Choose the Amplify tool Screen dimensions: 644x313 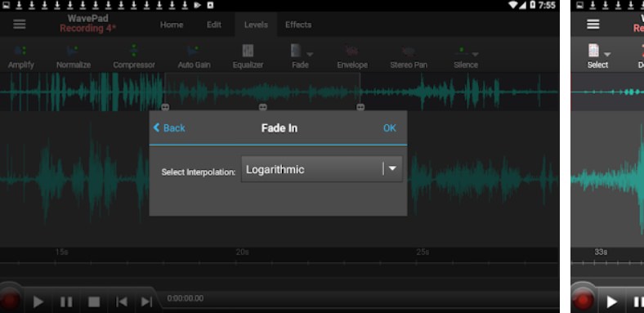[x=21, y=57]
